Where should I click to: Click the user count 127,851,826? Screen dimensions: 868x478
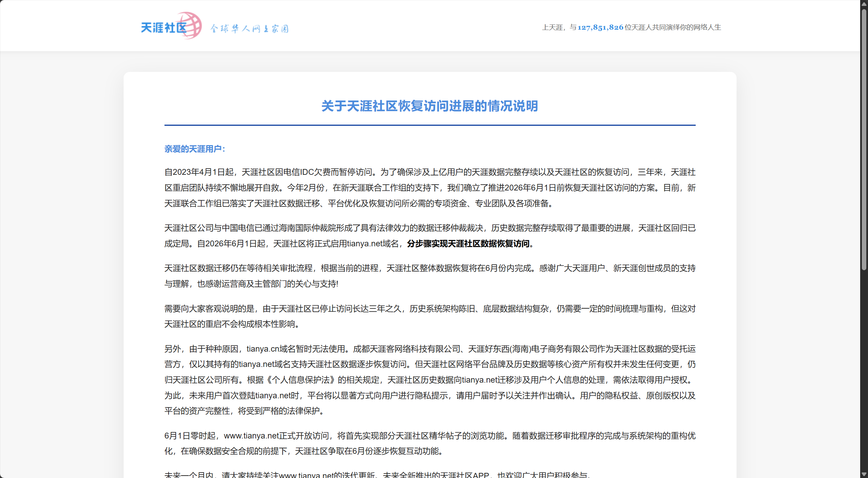pyautogui.click(x=600, y=27)
